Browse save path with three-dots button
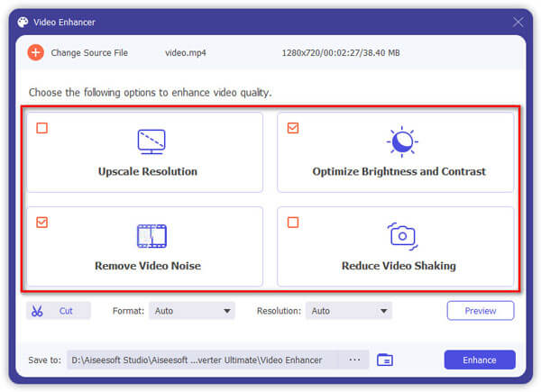The width and height of the screenshot is (541, 392). point(354,360)
